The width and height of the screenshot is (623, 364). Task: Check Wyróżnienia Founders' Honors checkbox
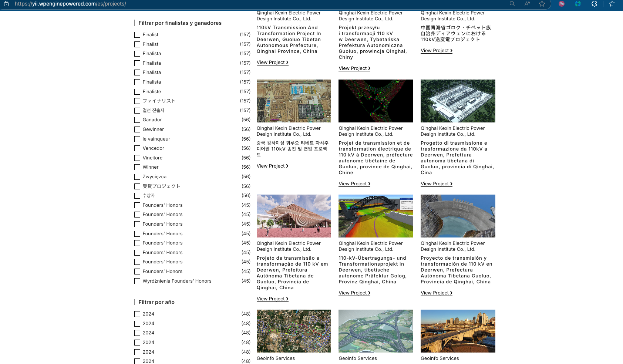click(137, 281)
